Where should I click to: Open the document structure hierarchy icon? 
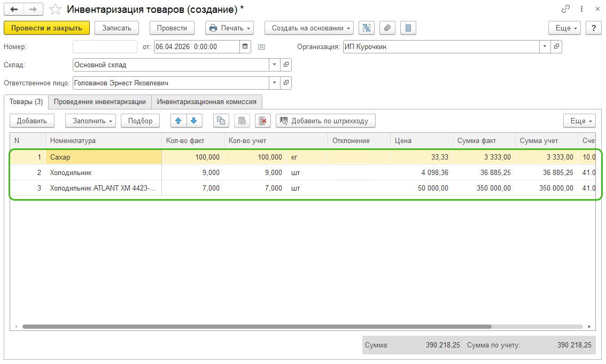click(366, 28)
